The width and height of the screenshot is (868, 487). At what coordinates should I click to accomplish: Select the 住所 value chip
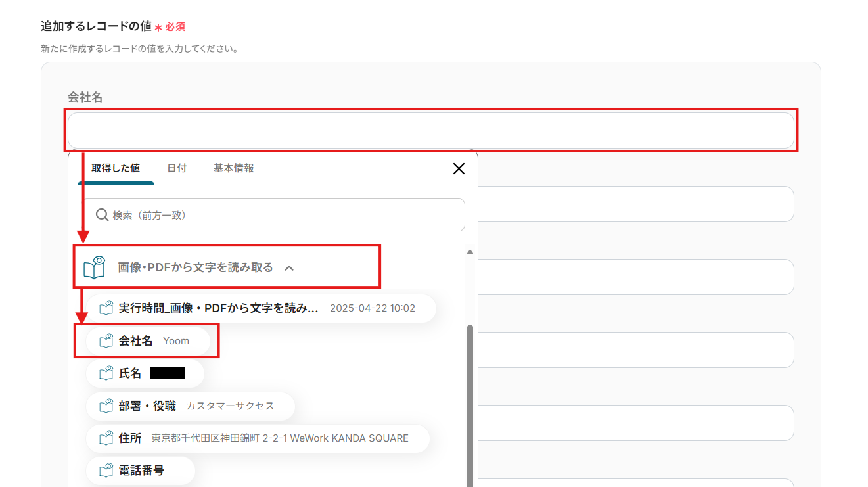(x=258, y=438)
